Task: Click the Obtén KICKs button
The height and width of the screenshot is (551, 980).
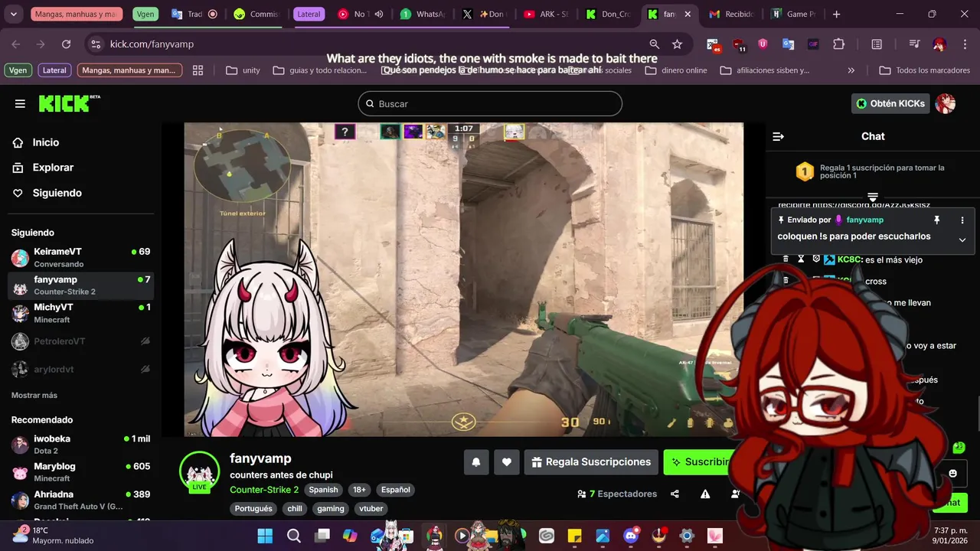Action: point(890,103)
